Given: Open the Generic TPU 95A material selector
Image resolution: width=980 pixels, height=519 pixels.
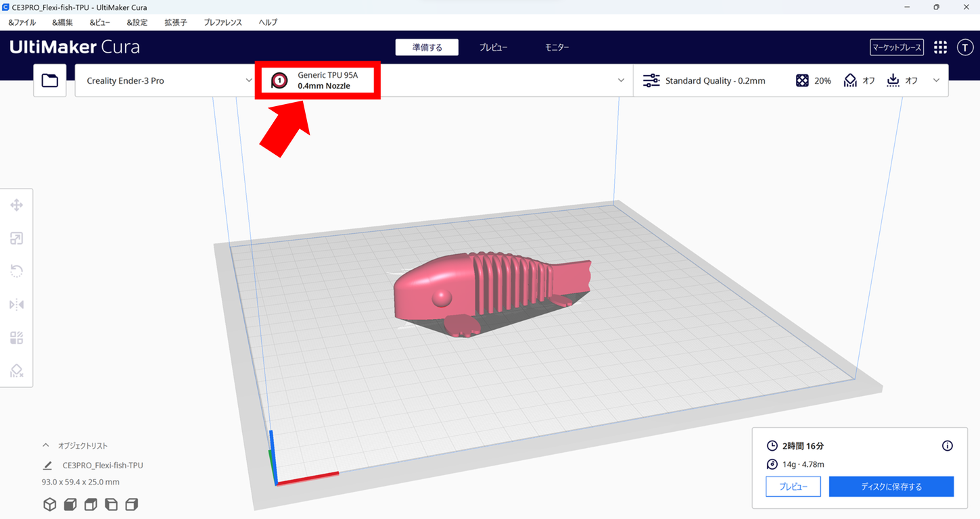Looking at the screenshot, I should (x=327, y=76).
